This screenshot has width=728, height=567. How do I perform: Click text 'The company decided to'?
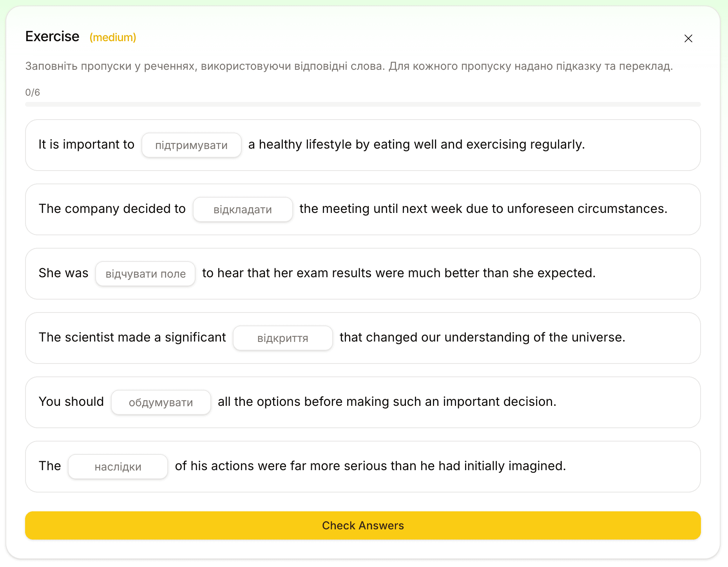pos(112,209)
